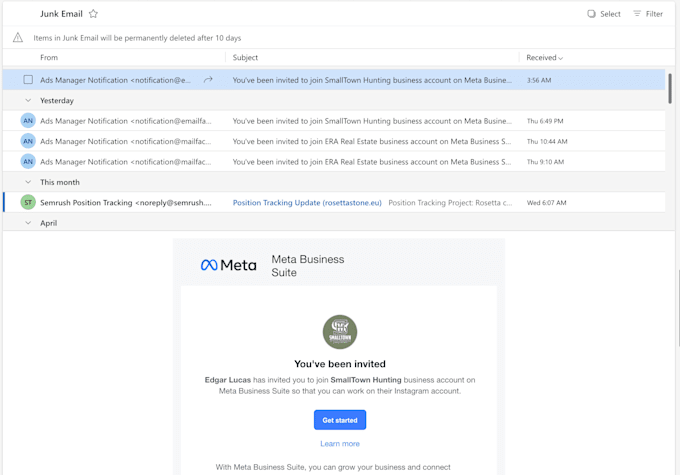The height and width of the screenshot is (475, 680).
Task: Collapse the Yesterday group
Action: click(28, 100)
